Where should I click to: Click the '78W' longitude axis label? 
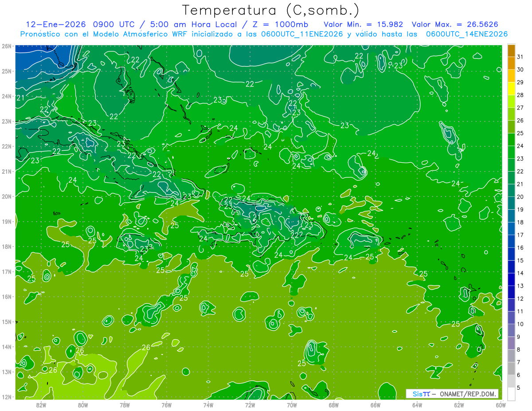coord(125,405)
